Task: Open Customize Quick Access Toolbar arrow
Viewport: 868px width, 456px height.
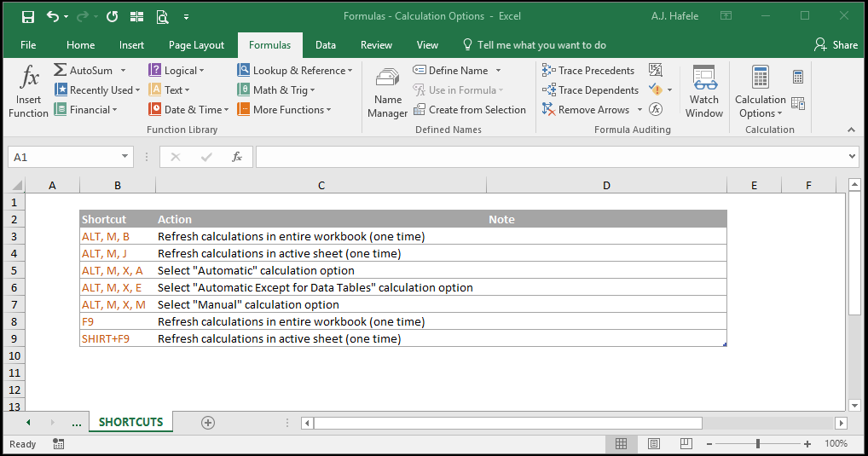Action: (187, 17)
